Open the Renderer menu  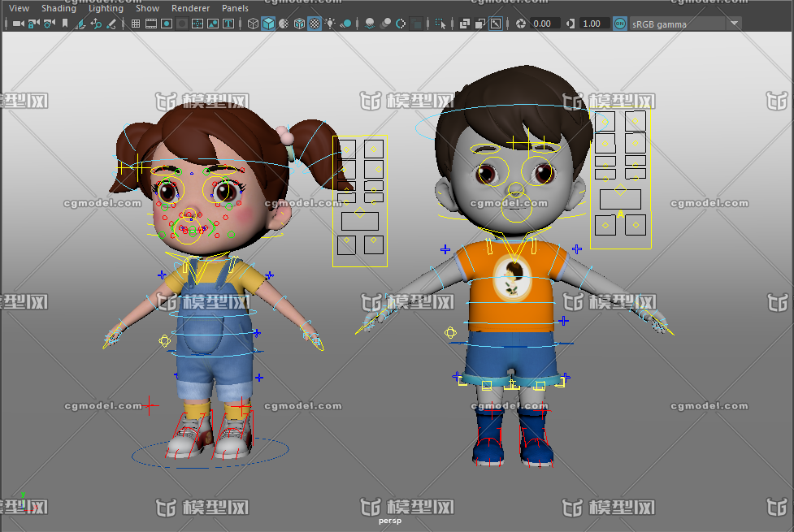pos(190,8)
